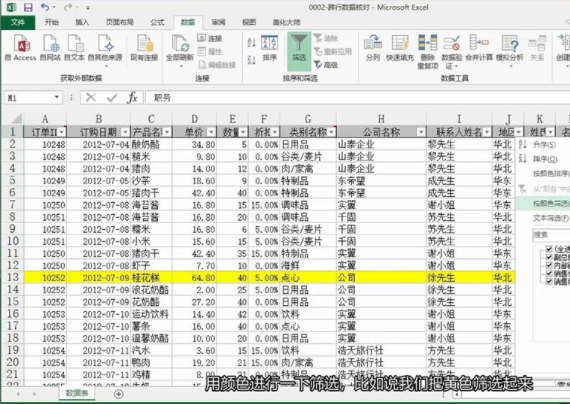The image size is (570, 404).
Task: Open 现有连接 existing connections
Action: (144, 48)
